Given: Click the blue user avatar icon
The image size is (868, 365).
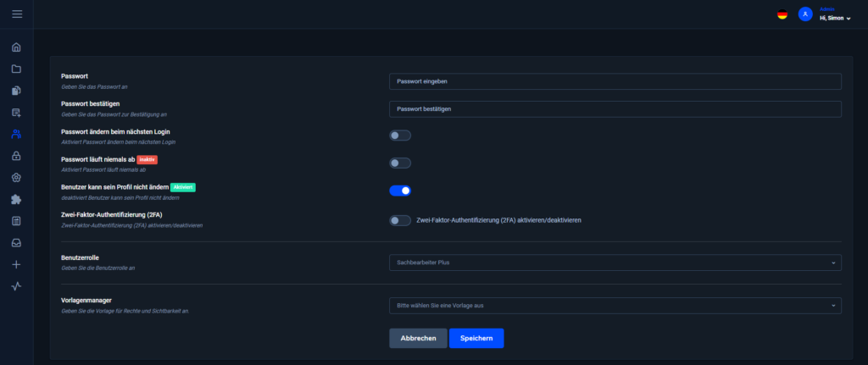Looking at the screenshot, I should (805, 14).
